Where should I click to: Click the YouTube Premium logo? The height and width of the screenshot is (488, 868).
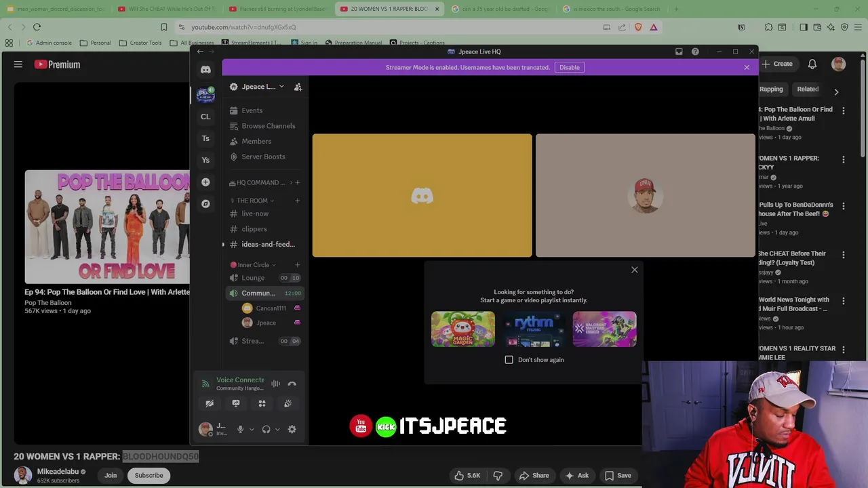57,64
